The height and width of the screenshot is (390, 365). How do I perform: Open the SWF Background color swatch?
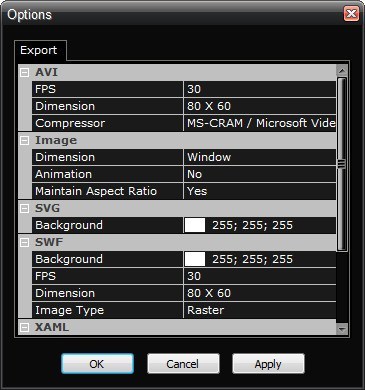click(195, 259)
